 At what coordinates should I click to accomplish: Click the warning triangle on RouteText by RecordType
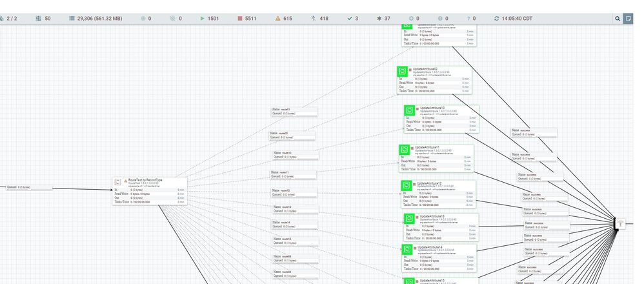126,181
